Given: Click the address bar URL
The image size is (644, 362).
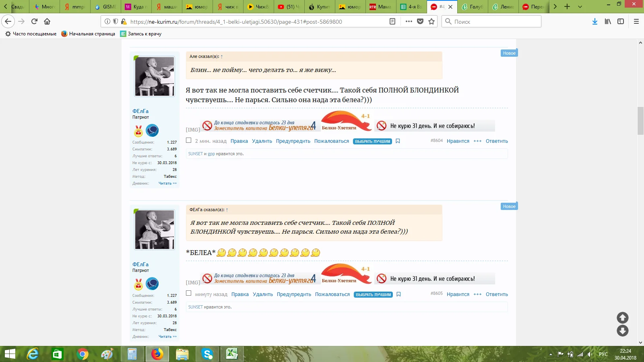Looking at the screenshot, I should pos(236,22).
